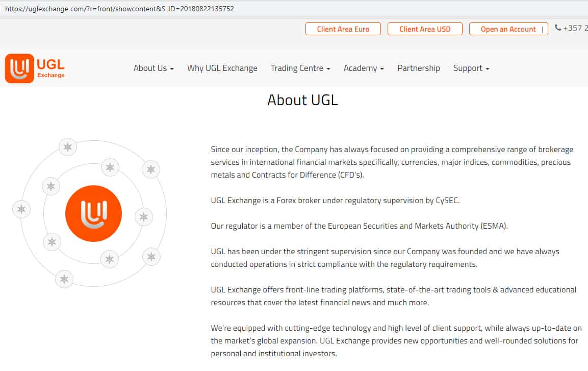Click the sentence mentioning CySEC supervision
The image size is (588, 371).
pyautogui.click(x=335, y=201)
